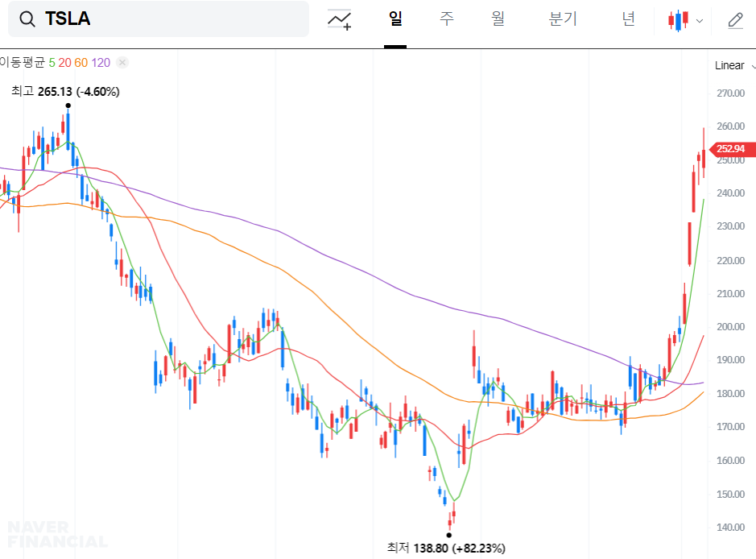Click the 160.00 price axis label

coord(730,460)
